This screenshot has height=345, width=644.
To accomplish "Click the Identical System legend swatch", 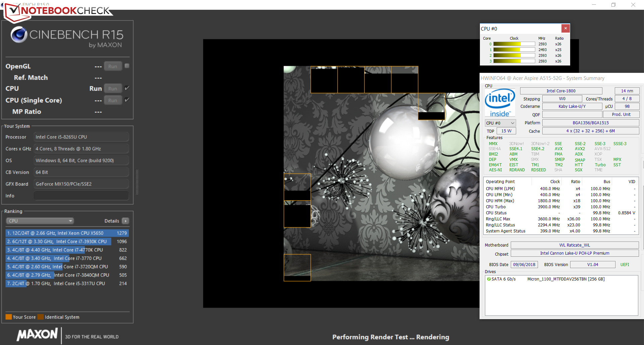I will (x=41, y=317).
